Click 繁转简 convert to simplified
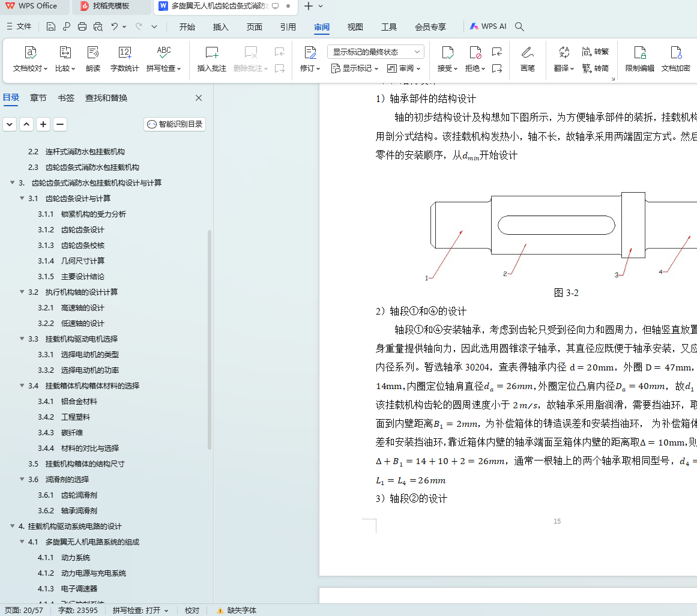Viewport: 697px width, 616px height. pyautogui.click(x=595, y=68)
